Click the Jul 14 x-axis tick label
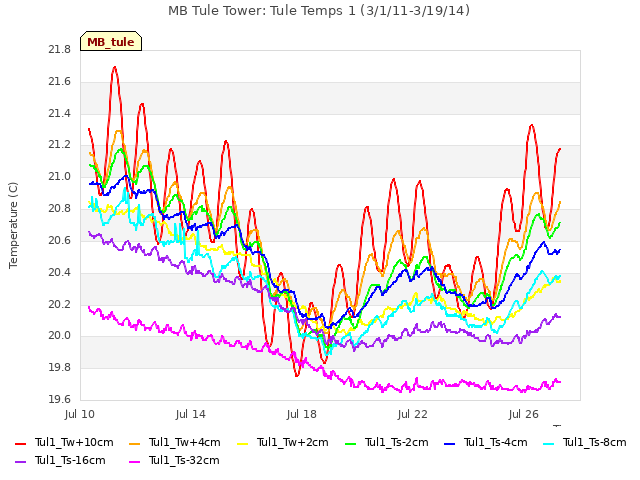Screen dimensions: 640x480 tap(191, 414)
